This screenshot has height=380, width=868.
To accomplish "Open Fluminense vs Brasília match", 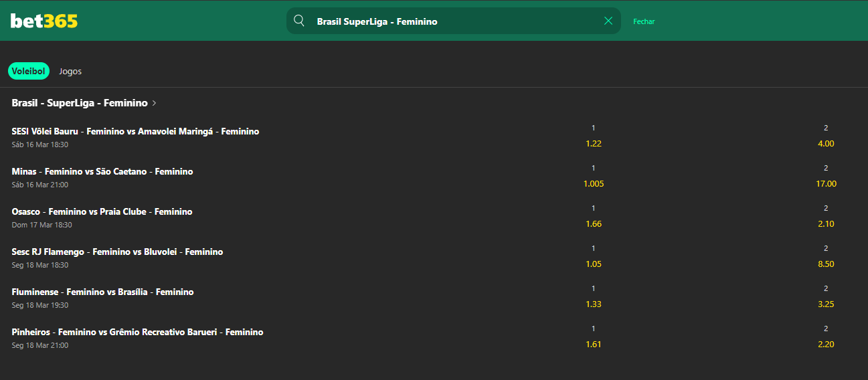I will [x=102, y=292].
